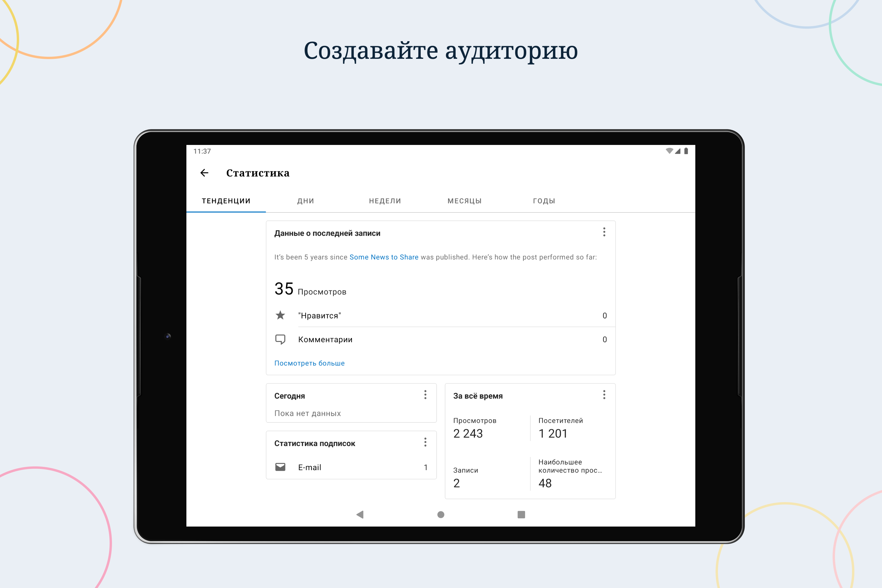Tap the Наибольшее количество value 48
882x588 pixels.
545,483
